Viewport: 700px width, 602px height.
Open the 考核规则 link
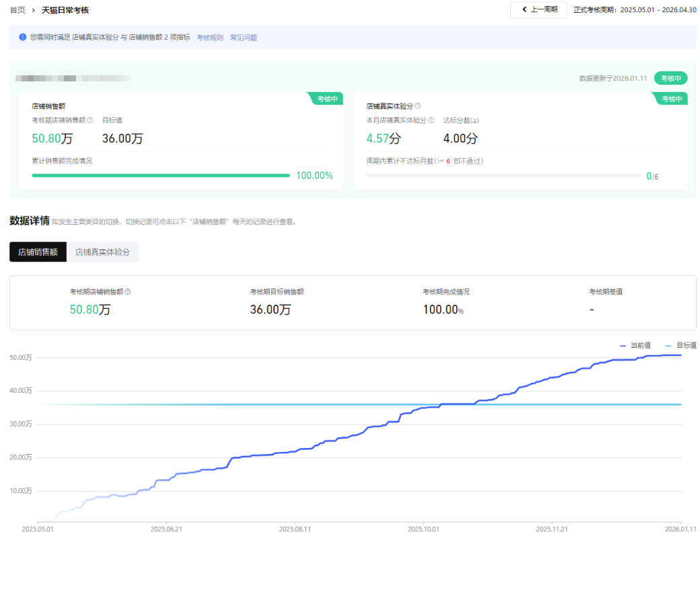[x=210, y=38]
